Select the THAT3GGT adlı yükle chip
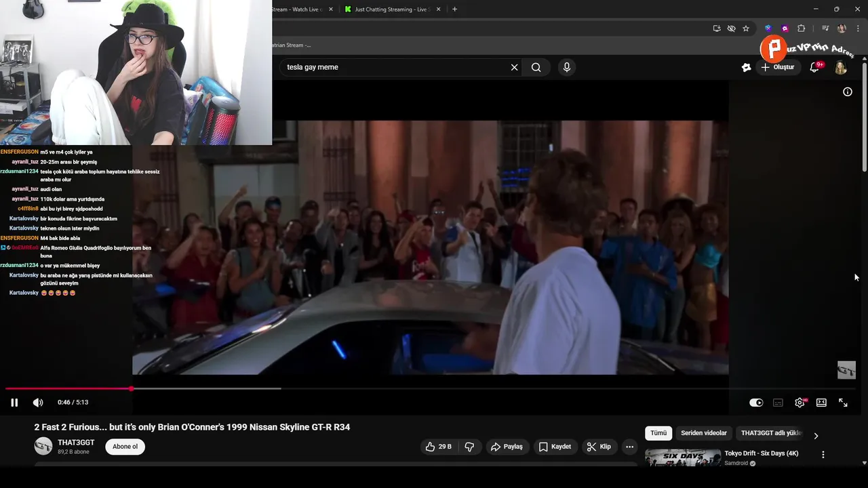 (771, 433)
